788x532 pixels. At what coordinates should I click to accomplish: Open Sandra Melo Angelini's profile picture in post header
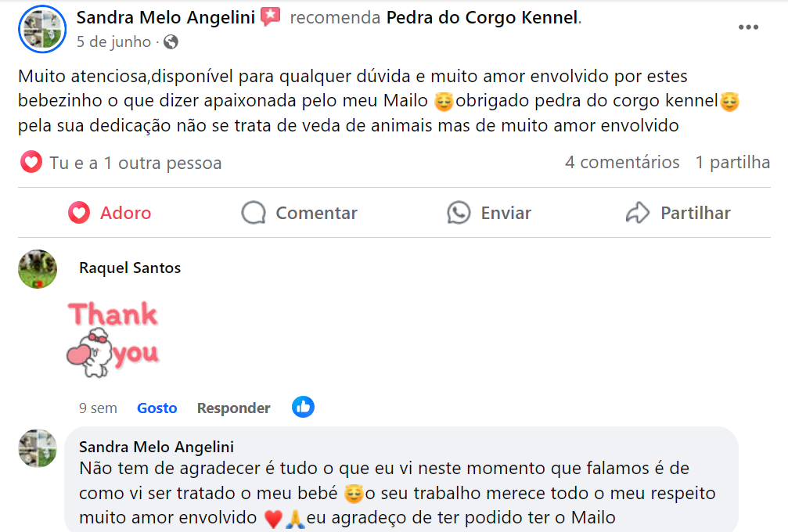[41, 29]
